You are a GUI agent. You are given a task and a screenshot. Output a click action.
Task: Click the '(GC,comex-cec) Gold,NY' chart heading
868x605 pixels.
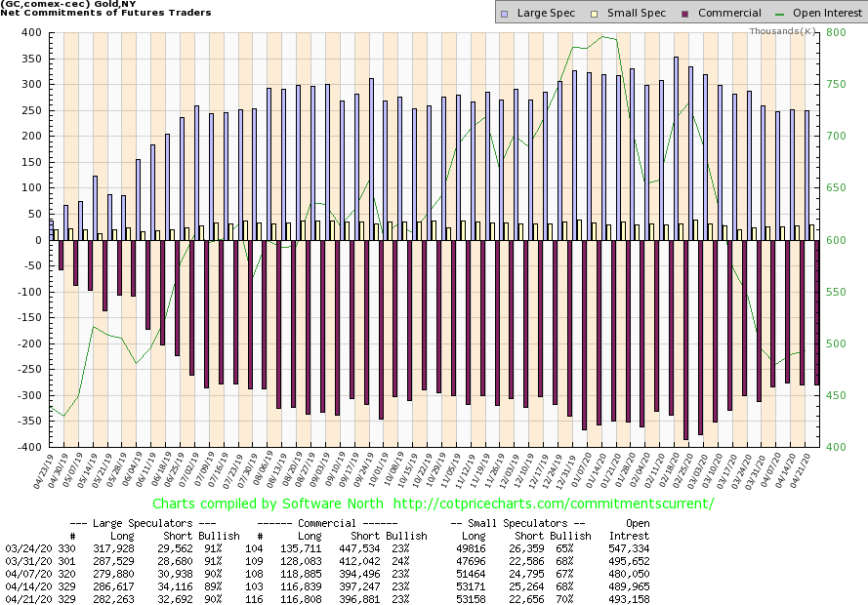pyautogui.click(x=69, y=4)
